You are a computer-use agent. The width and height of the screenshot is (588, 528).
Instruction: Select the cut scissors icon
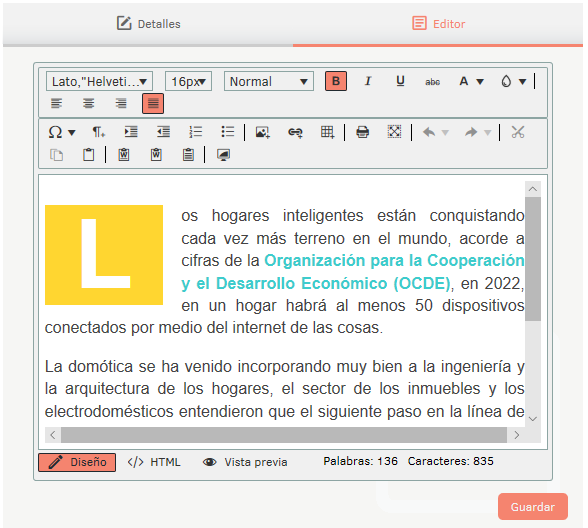(518, 132)
